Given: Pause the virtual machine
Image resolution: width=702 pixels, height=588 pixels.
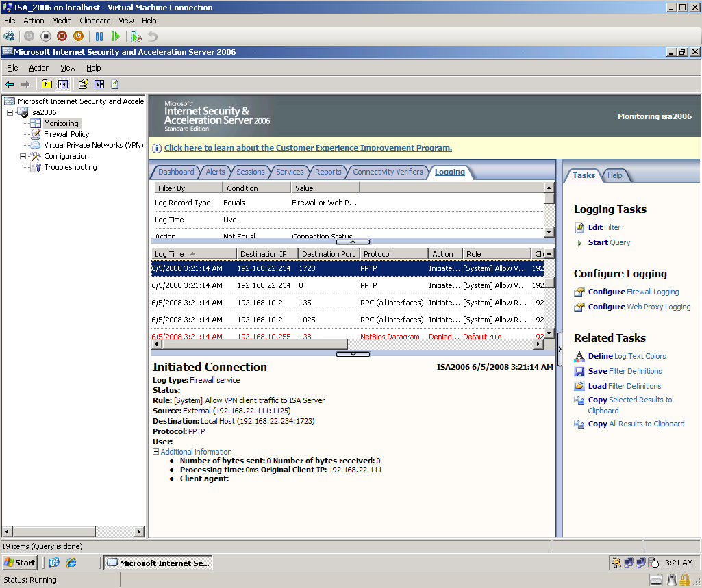Looking at the screenshot, I should [x=99, y=36].
